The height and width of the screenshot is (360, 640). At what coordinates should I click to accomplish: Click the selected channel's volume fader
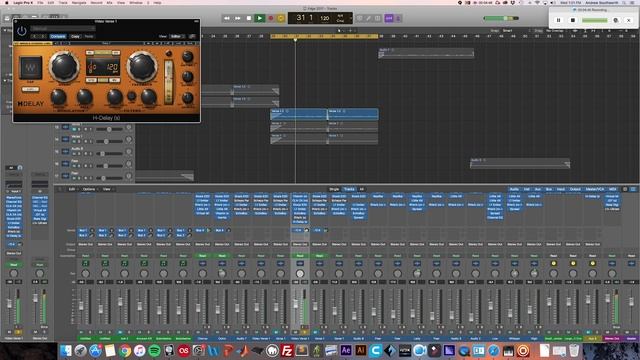[296, 304]
